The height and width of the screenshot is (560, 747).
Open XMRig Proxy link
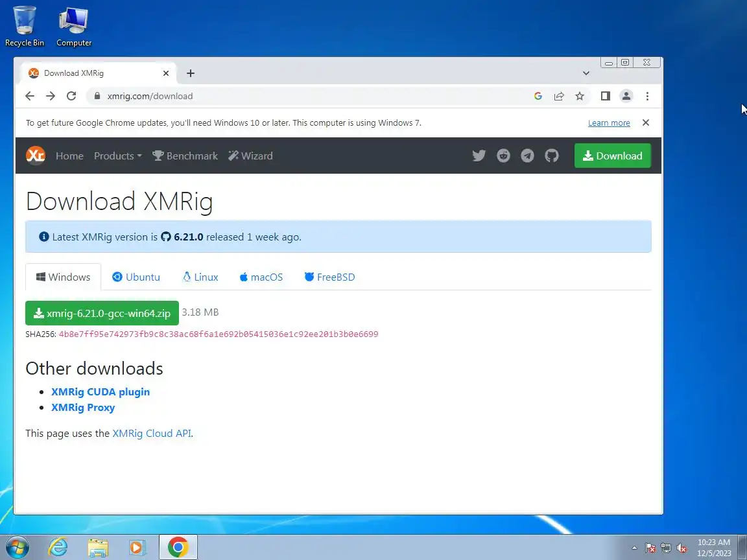[x=83, y=408]
